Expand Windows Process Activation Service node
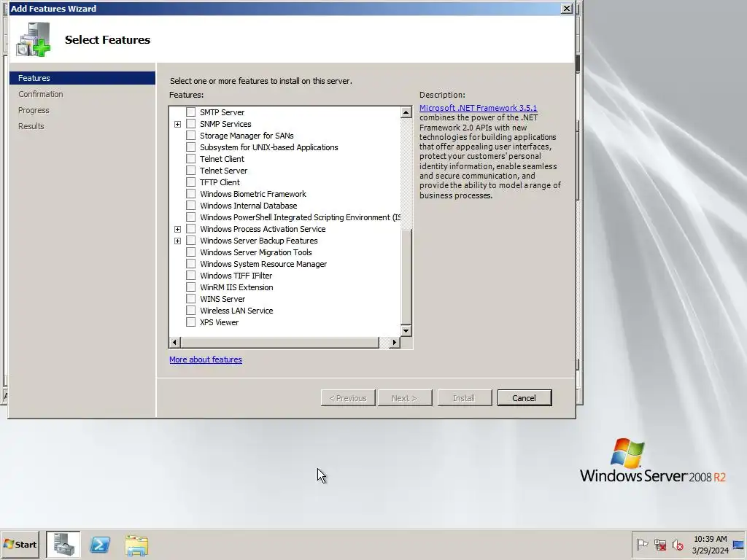747x560 pixels. (x=177, y=229)
